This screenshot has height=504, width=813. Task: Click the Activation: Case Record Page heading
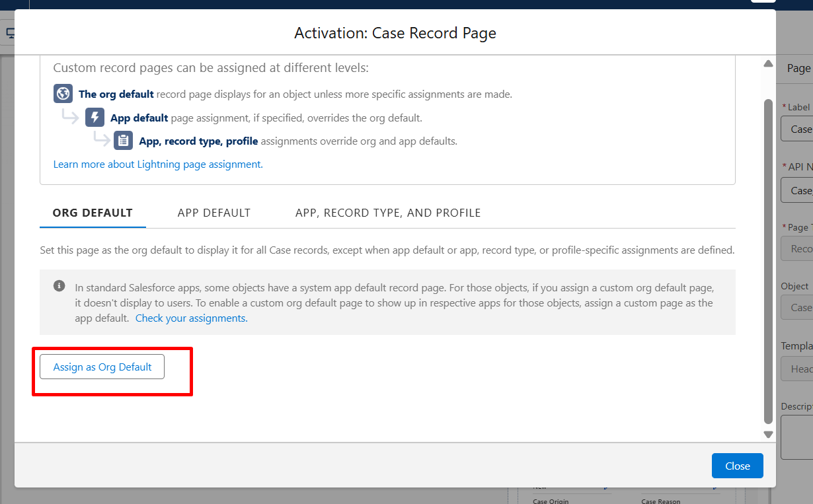pos(395,32)
